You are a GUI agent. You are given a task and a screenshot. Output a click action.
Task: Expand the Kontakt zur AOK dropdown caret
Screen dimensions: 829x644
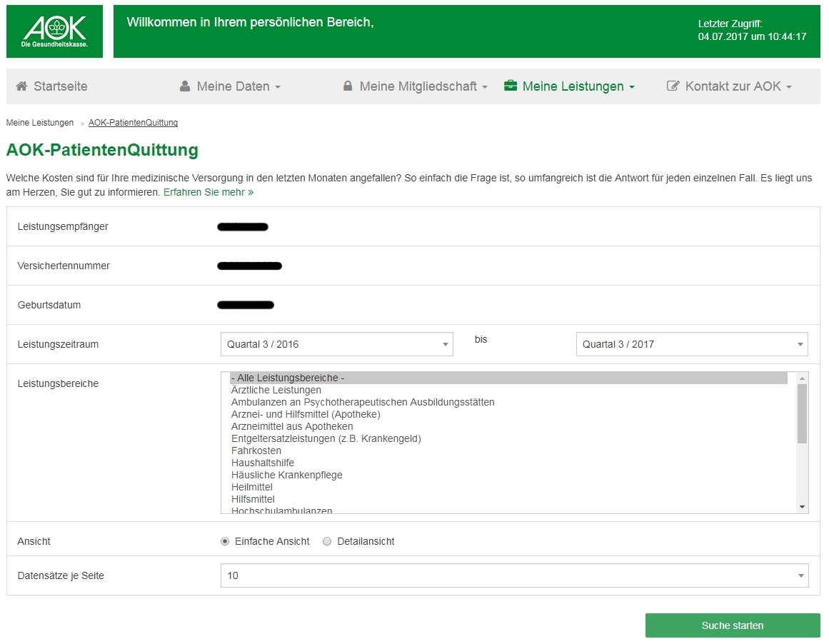(x=789, y=87)
